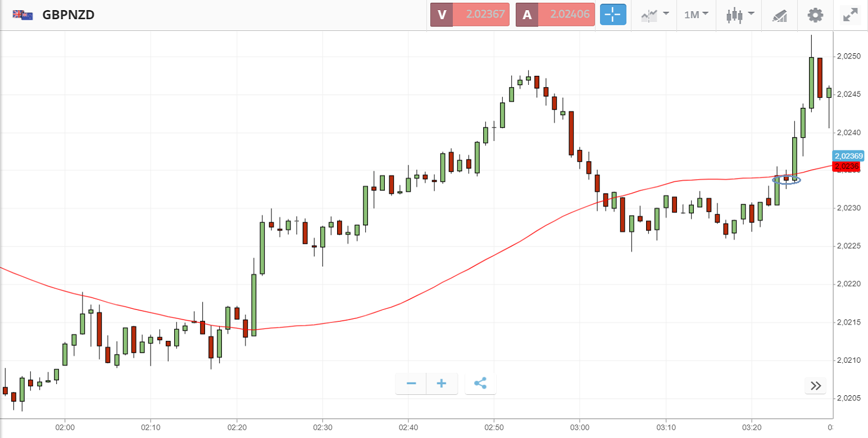Click the GBPNZD flag icon
Image resolution: width=868 pixels, height=438 pixels.
[x=23, y=15]
